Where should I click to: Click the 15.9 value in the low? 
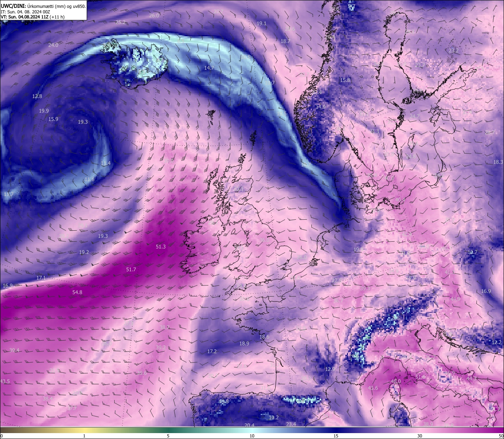tap(53, 119)
